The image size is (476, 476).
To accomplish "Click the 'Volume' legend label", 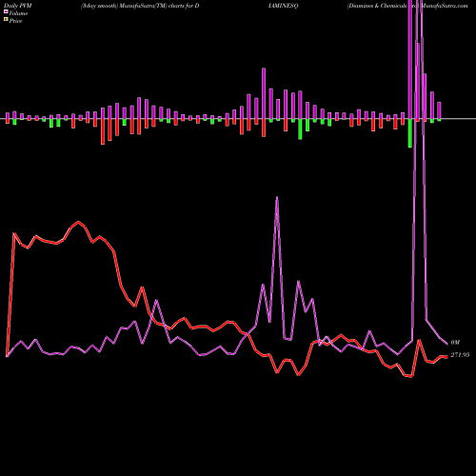I will click(x=18, y=13).
